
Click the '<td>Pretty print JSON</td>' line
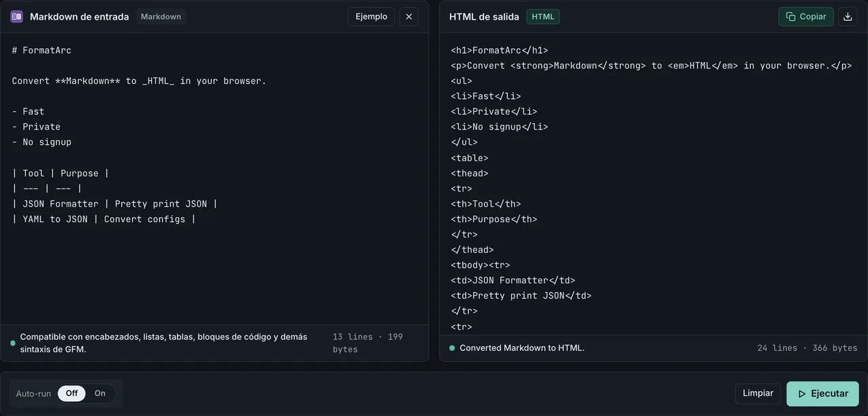tap(521, 296)
